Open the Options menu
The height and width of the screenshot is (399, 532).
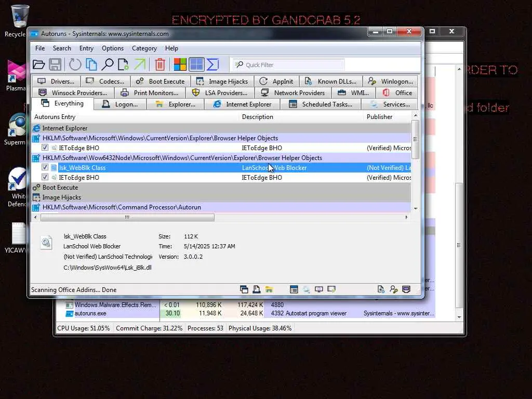tap(113, 48)
